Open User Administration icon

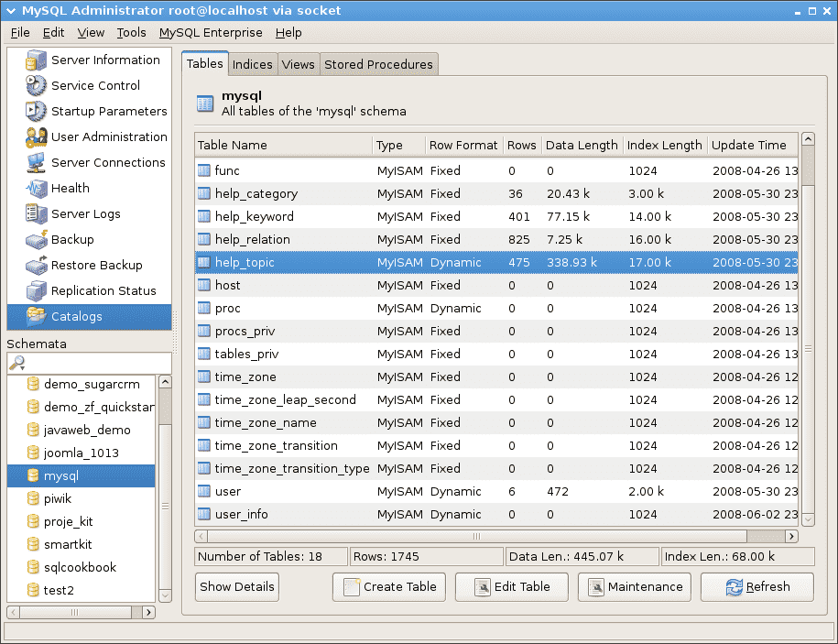[x=36, y=136]
